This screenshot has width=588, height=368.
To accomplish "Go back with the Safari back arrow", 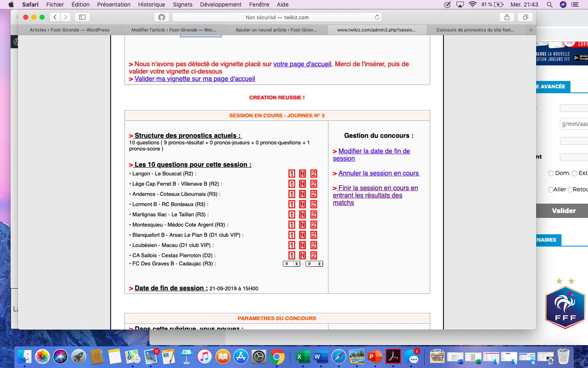I will 55,17.
